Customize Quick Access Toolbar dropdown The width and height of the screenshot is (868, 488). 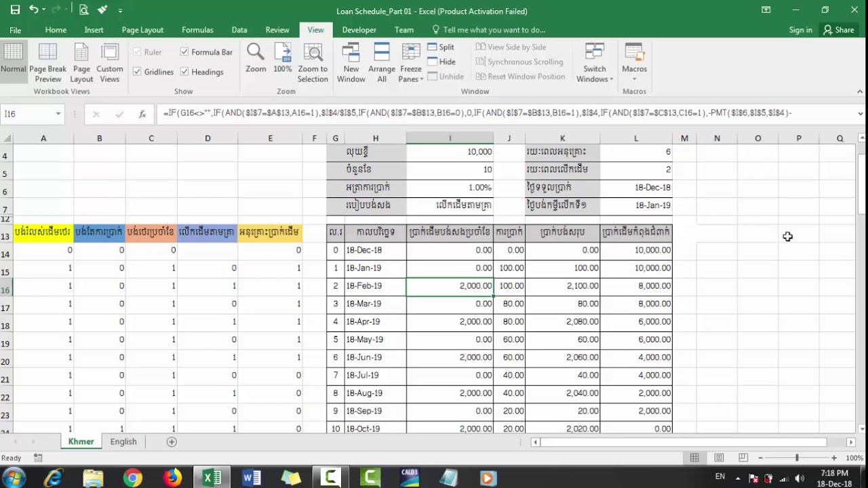121,11
